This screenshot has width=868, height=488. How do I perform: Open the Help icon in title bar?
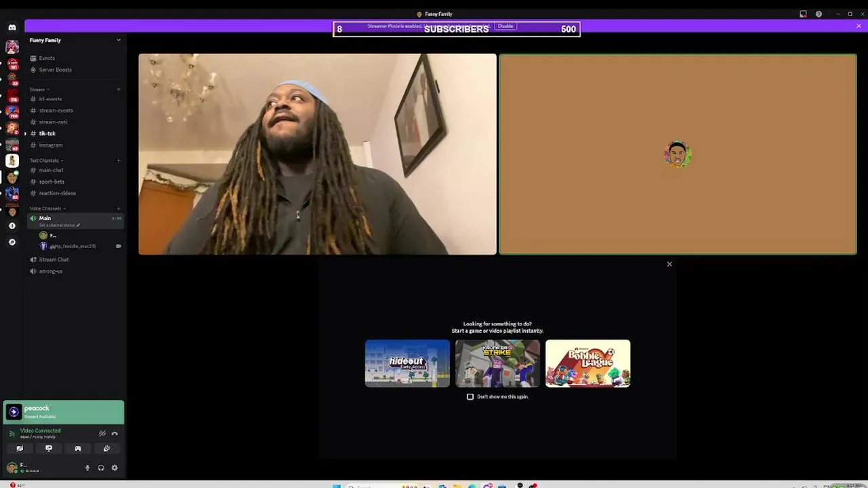(x=819, y=14)
